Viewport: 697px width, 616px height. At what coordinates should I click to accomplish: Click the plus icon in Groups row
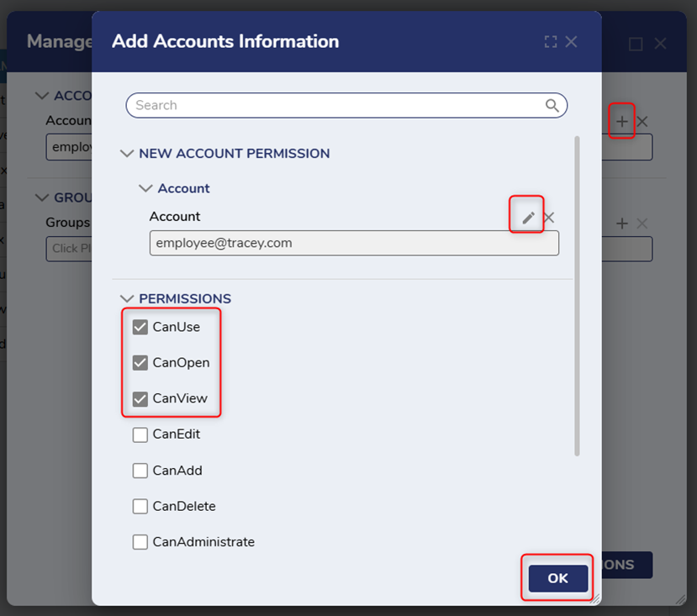click(622, 223)
